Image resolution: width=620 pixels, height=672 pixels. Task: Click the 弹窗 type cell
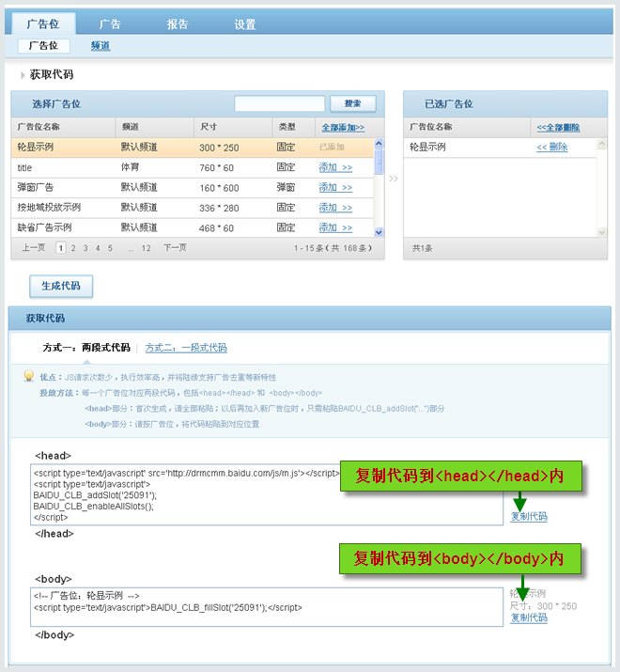click(286, 187)
